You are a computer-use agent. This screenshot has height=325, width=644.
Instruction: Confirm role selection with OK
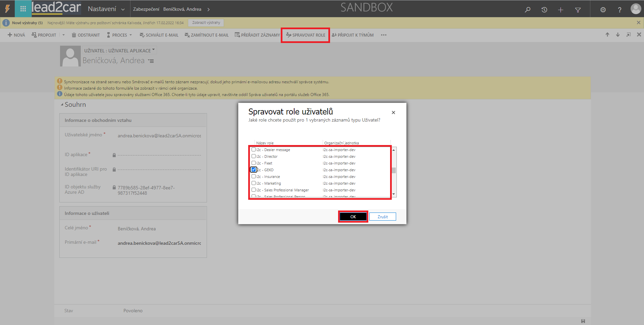(353, 217)
